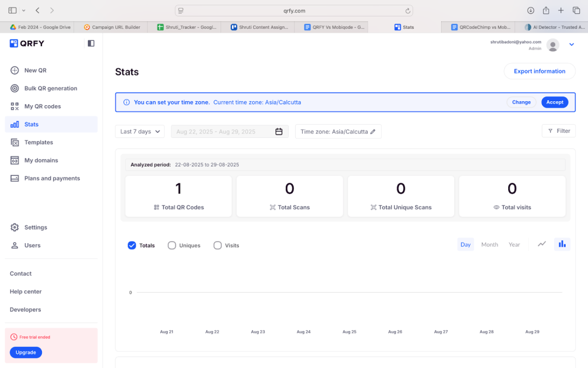Open the Last 7 days dropdown
The width and height of the screenshot is (588, 368).
[140, 132]
